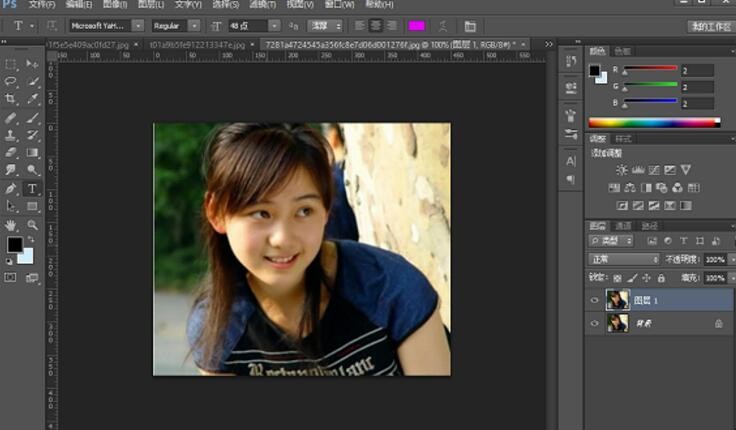Screen dimensions: 736x430
Task: Change the screen mode
Action: [x=32, y=278]
